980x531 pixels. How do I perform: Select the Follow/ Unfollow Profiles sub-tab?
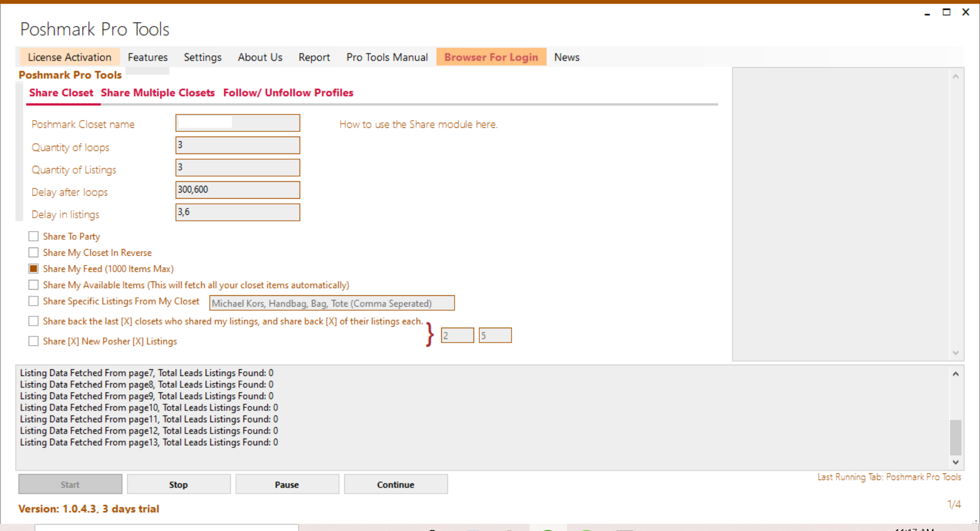click(x=288, y=93)
